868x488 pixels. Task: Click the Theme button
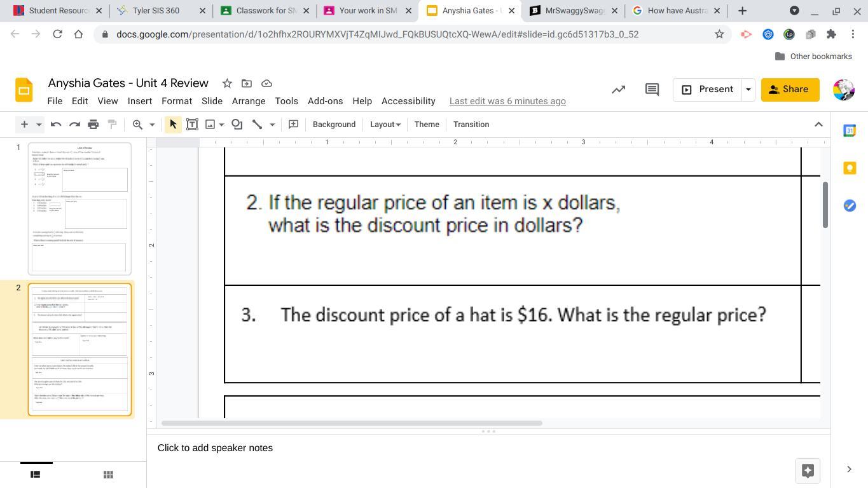[x=427, y=125]
